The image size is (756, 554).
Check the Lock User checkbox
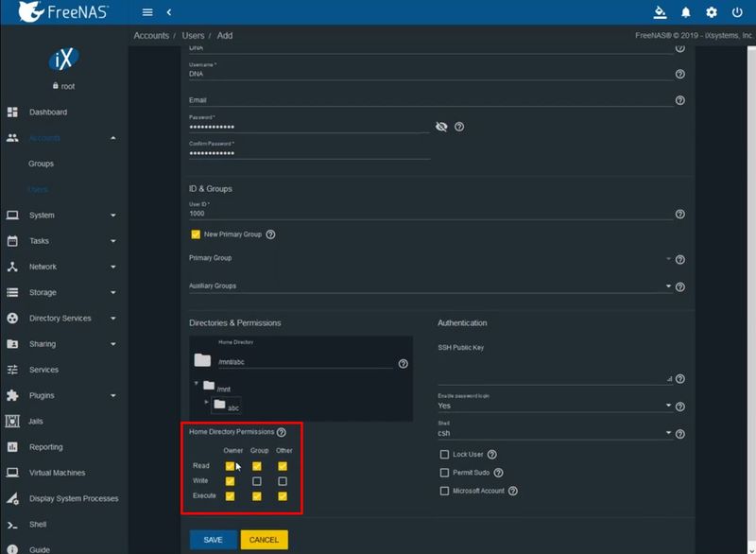tap(444, 454)
